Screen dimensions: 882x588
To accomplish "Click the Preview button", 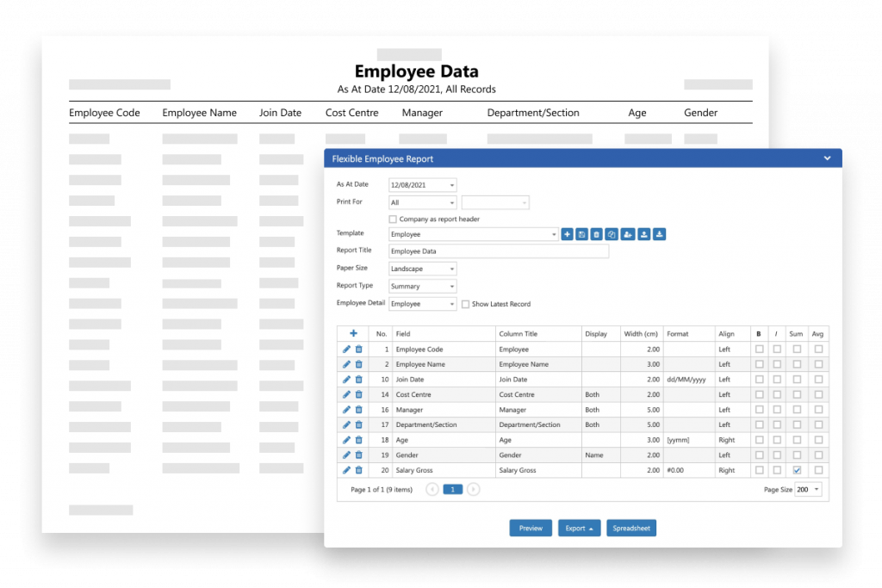I will (531, 529).
